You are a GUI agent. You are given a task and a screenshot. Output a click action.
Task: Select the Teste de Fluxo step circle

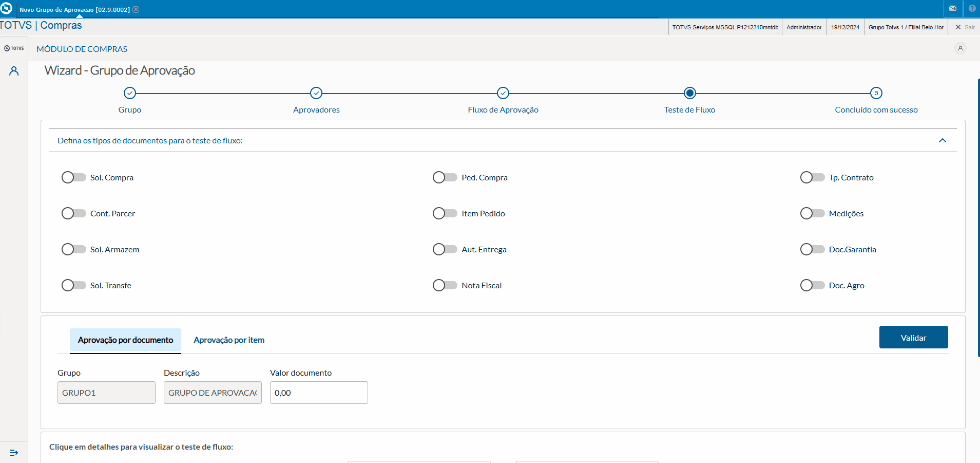(690, 93)
